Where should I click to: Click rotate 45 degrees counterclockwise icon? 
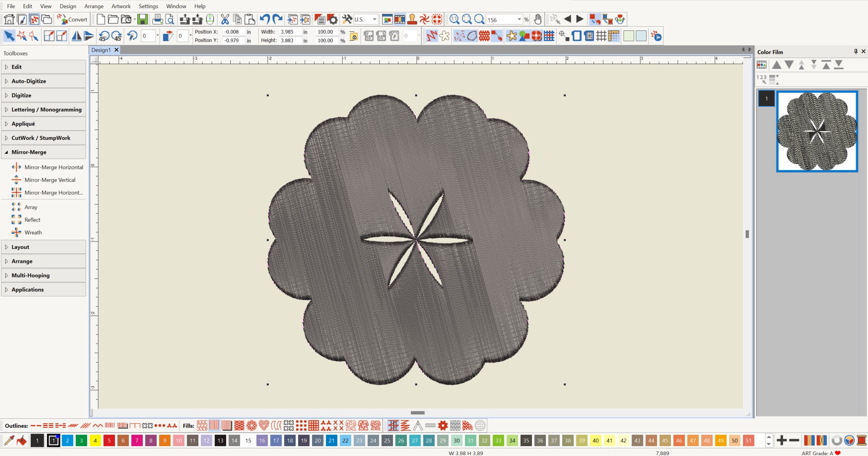point(104,36)
